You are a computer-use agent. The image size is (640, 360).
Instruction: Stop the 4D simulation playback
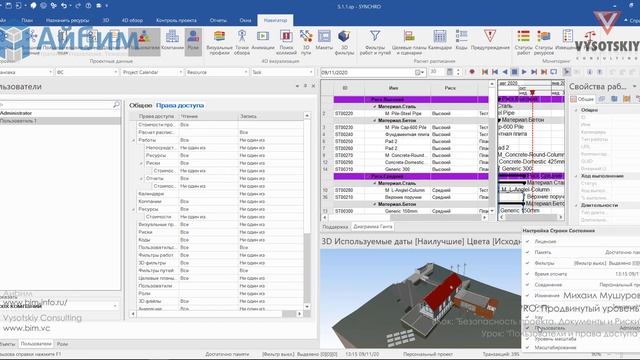514,72
